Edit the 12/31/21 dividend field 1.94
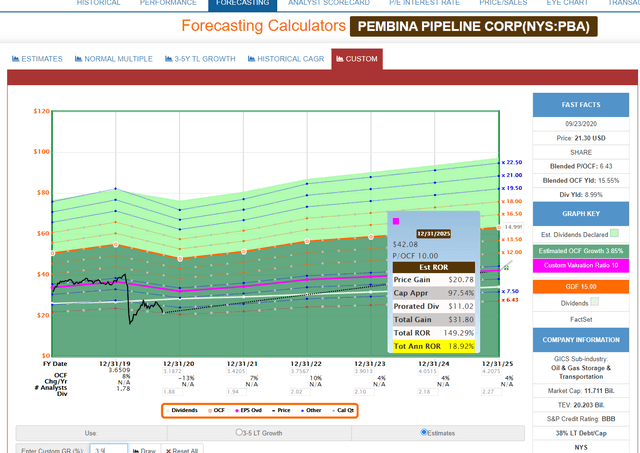The width and height of the screenshot is (640, 453). click(236, 392)
